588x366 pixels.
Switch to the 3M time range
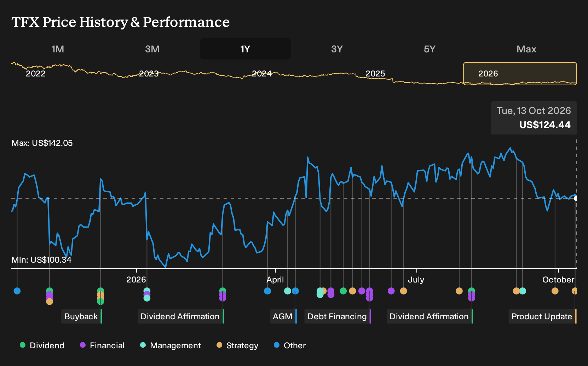[x=152, y=49]
